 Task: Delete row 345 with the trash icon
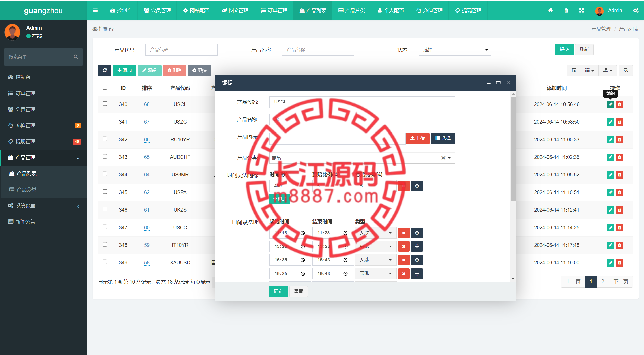click(620, 192)
